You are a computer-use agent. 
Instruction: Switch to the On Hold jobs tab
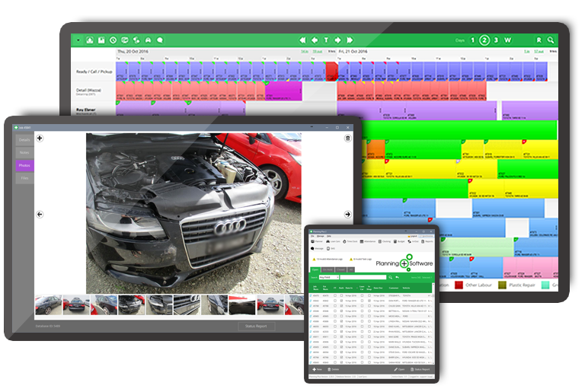[x=328, y=269]
